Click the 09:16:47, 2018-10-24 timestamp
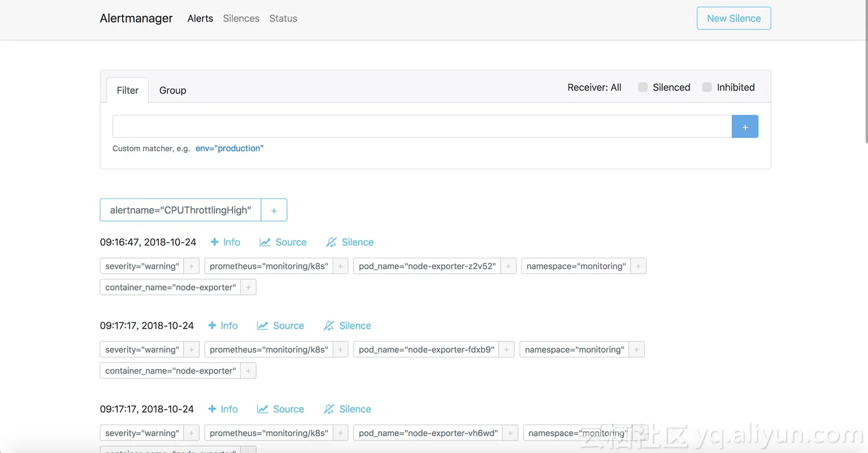 tap(148, 242)
